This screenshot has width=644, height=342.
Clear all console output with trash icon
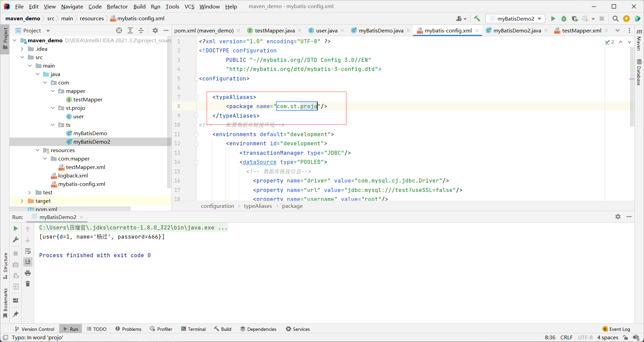coord(28,284)
